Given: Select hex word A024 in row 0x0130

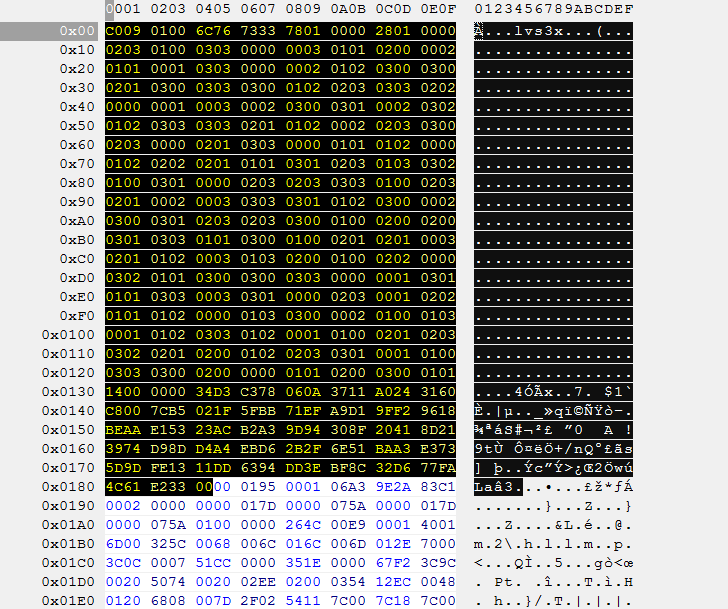Looking at the screenshot, I should tap(393, 392).
